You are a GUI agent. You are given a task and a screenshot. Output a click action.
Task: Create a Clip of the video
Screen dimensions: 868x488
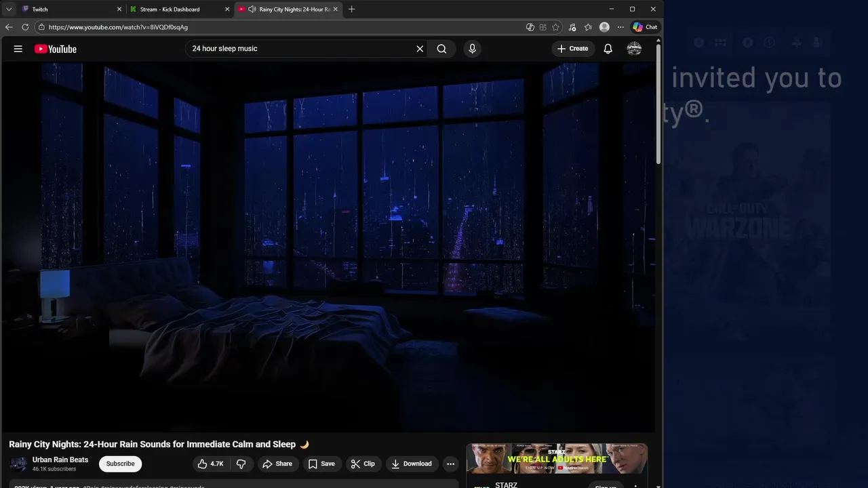point(363,464)
